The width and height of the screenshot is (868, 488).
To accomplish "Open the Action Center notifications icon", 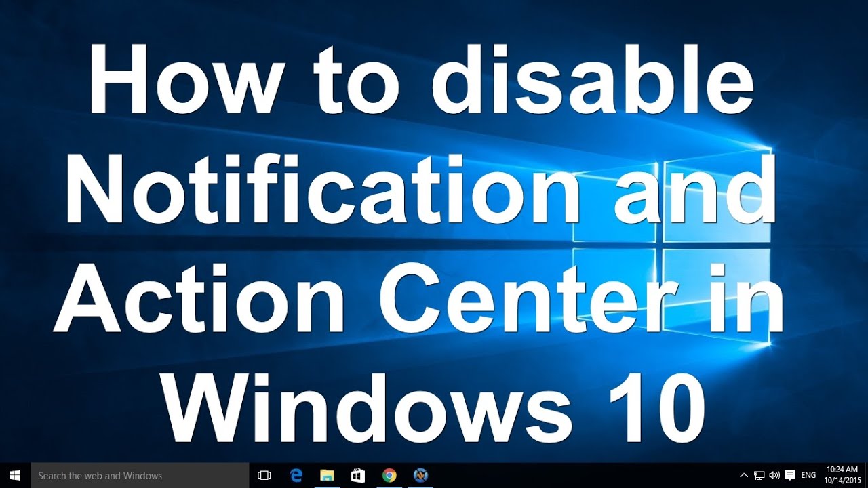I will click(790, 475).
